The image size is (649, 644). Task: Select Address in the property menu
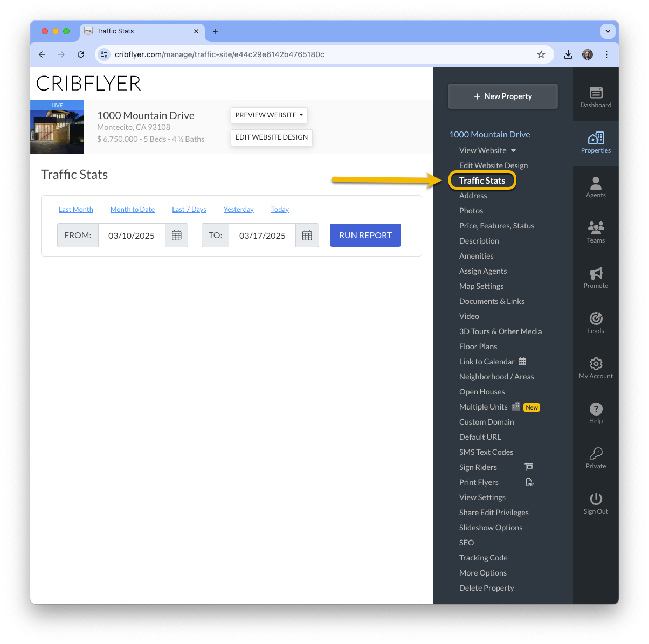pyautogui.click(x=473, y=196)
